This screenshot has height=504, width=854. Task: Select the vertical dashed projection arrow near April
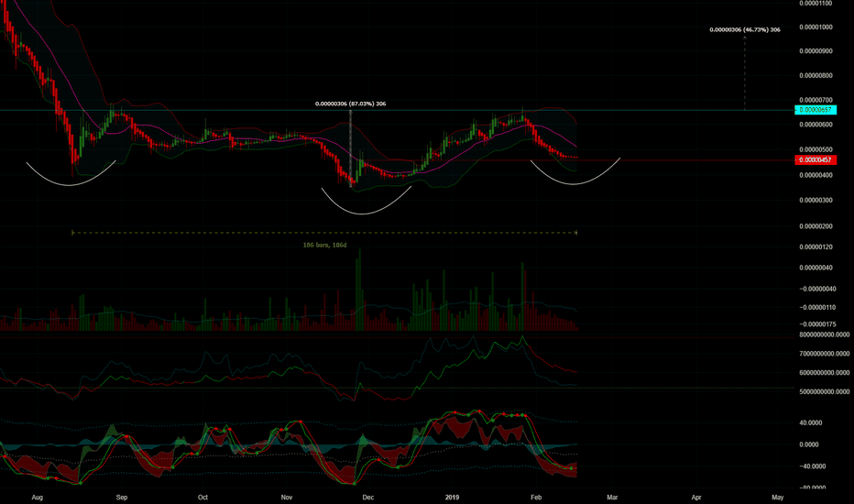click(x=745, y=71)
